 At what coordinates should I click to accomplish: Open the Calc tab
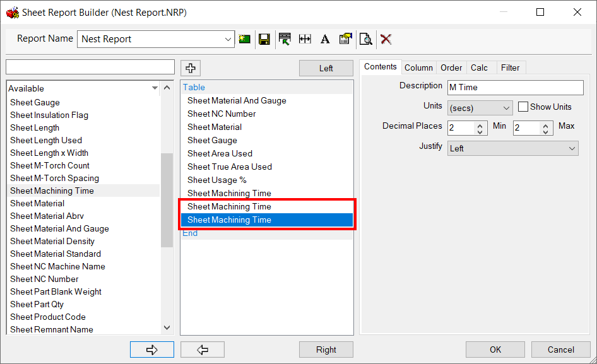pos(480,68)
